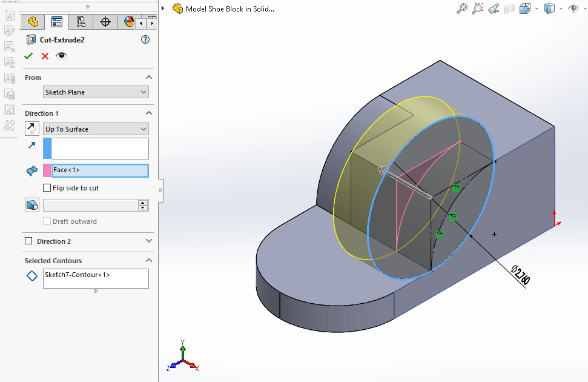Open the ConfigurationManager tab
Image resolution: width=588 pixels, height=382 pixels.
(x=81, y=22)
